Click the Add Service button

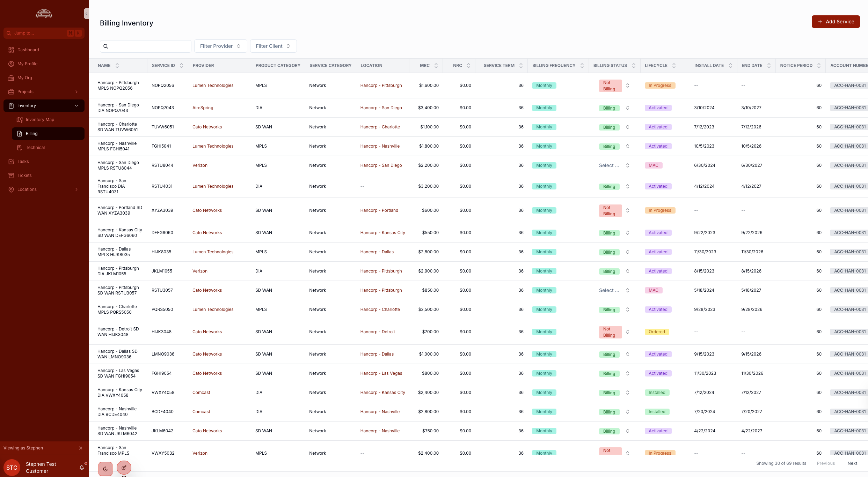coord(836,22)
